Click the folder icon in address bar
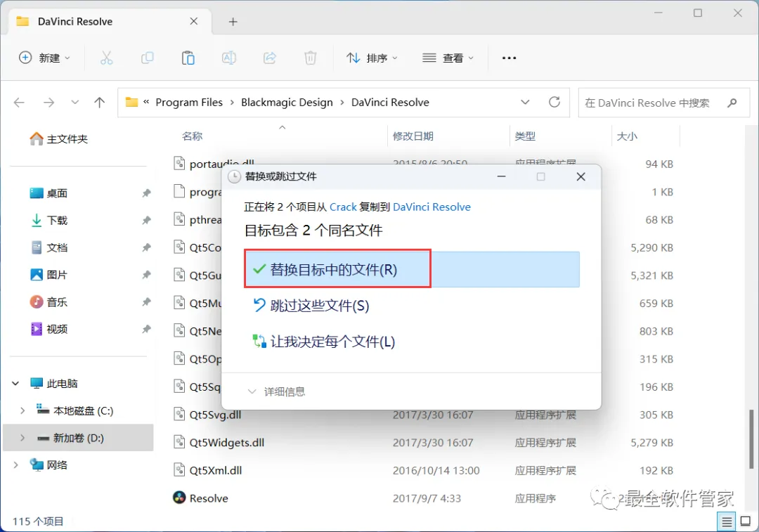 point(131,102)
